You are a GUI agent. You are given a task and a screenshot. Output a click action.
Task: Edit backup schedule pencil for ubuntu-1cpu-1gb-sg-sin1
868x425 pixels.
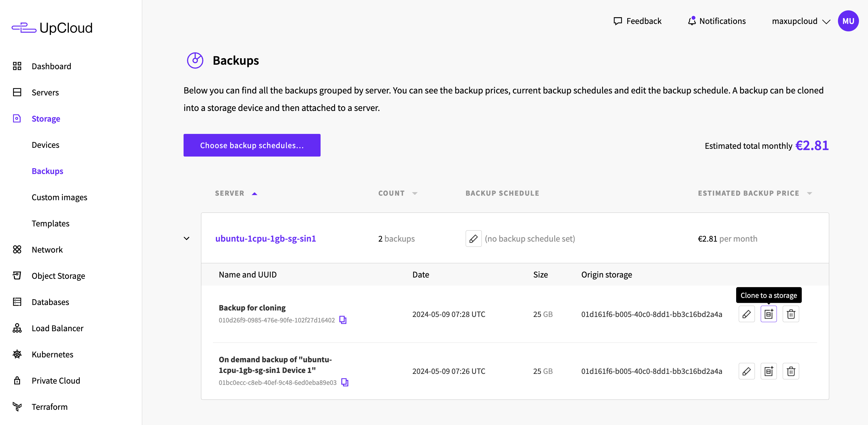click(473, 239)
